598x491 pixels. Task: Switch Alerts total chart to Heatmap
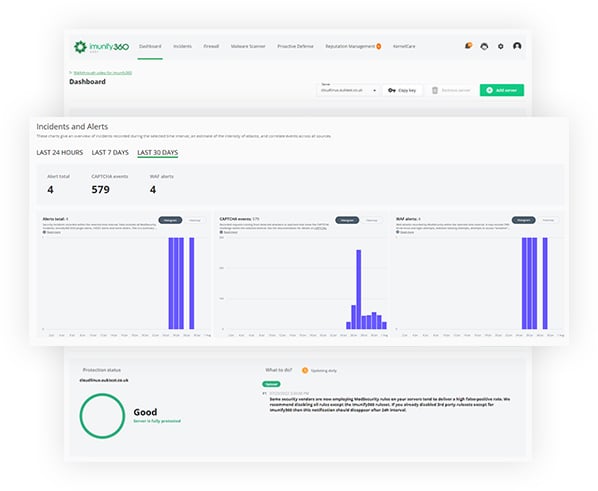pyautogui.click(x=195, y=220)
